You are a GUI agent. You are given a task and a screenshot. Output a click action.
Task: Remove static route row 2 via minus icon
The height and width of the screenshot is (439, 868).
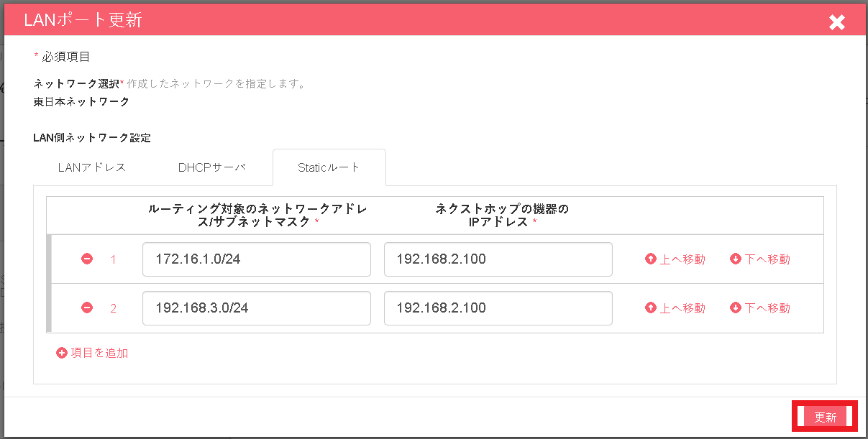[87, 308]
